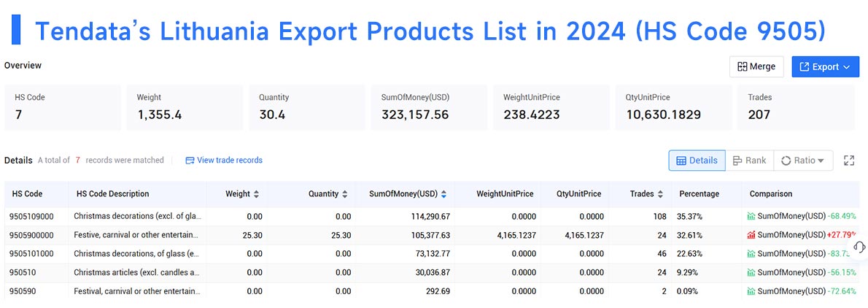Sort table by Weight column arrows

pyautogui.click(x=256, y=194)
